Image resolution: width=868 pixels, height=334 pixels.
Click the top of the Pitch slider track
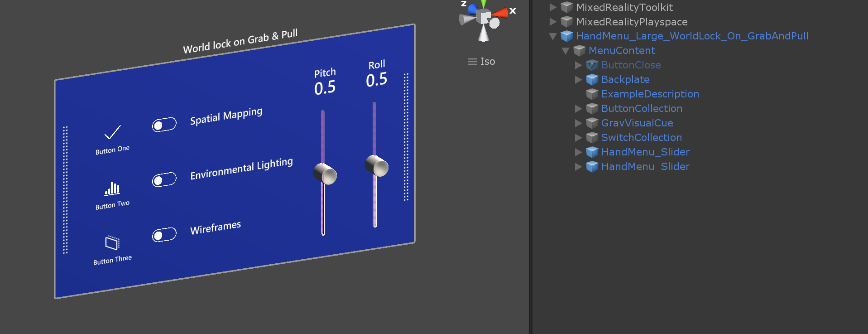[323, 112]
